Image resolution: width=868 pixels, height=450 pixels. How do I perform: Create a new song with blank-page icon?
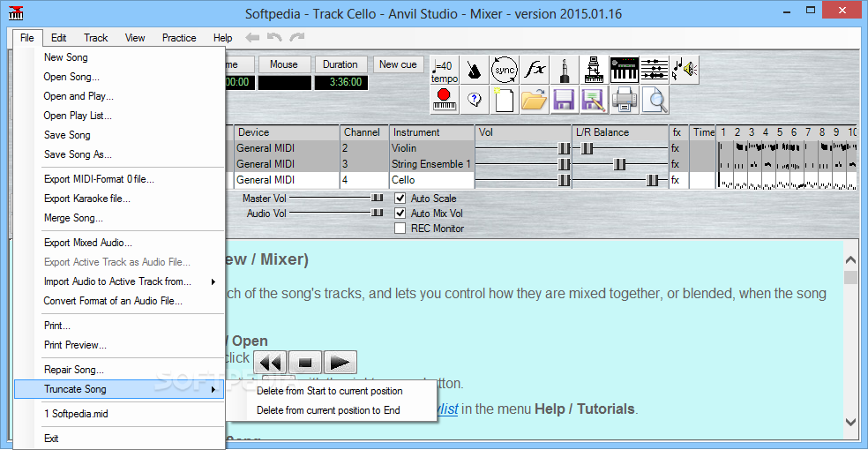504,100
